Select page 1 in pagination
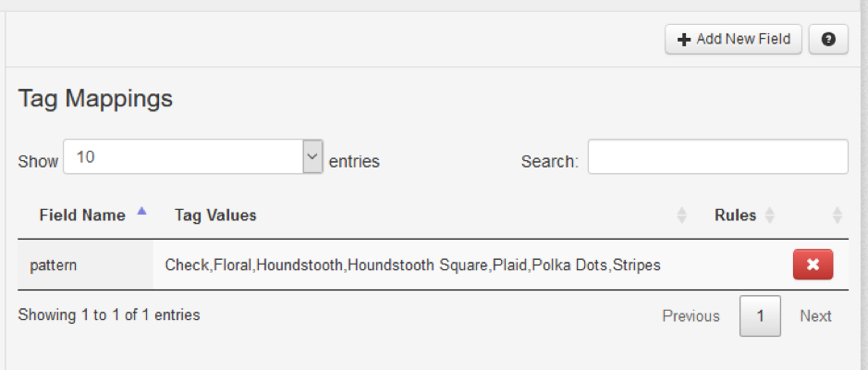The height and width of the screenshot is (370, 868). point(760,315)
